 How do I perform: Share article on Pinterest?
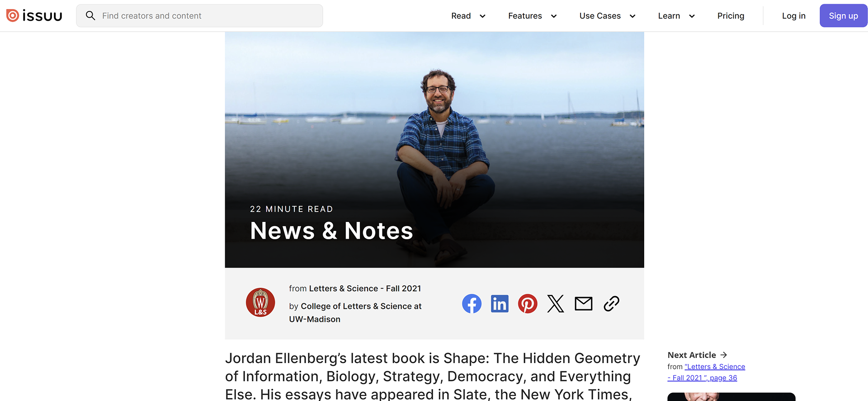click(x=528, y=304)
